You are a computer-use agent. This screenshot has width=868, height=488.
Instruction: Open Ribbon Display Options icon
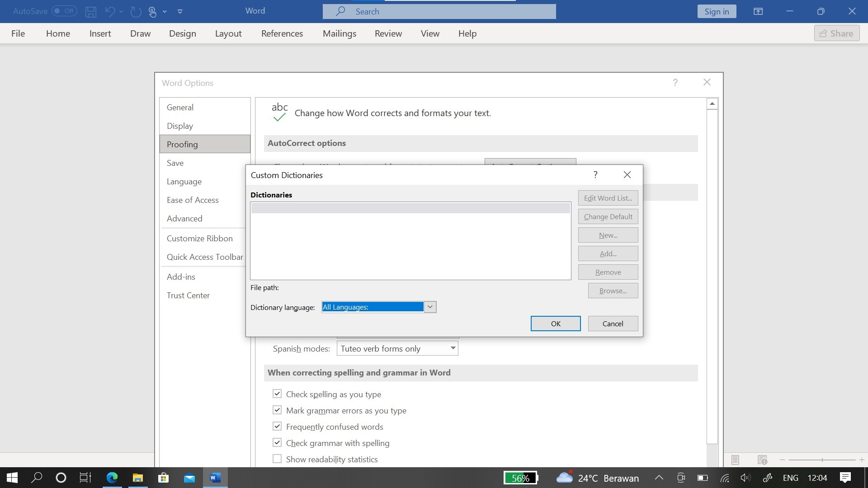pos(758,11)
